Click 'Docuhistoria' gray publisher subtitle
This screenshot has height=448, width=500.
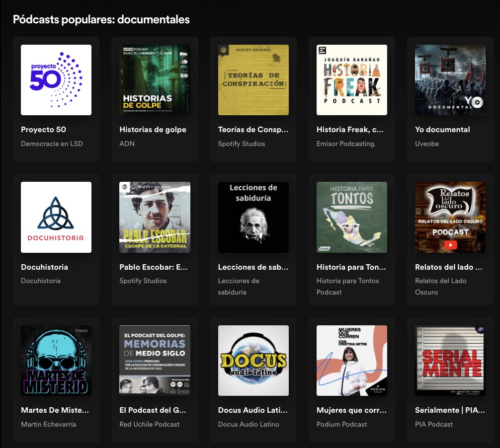[40, 281]
